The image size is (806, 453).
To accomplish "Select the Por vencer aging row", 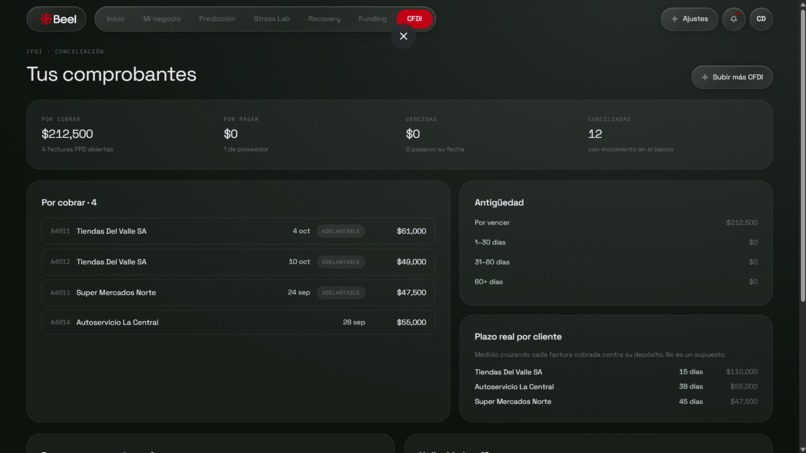I will pos(616,223).
